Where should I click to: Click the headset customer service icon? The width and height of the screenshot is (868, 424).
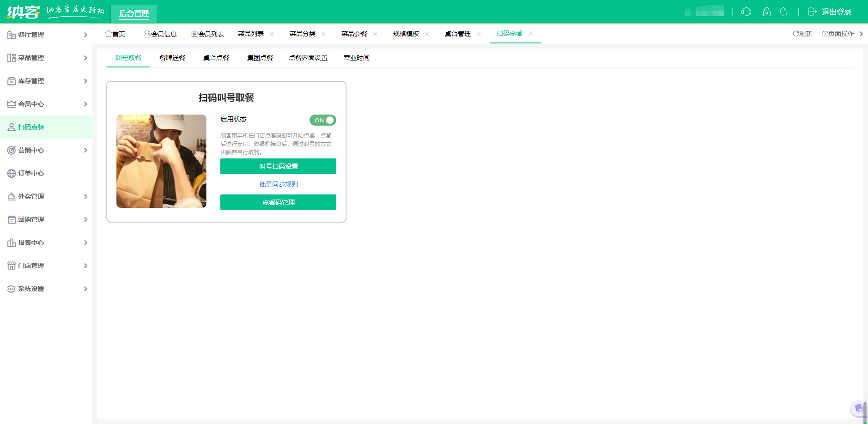(747, 12)
